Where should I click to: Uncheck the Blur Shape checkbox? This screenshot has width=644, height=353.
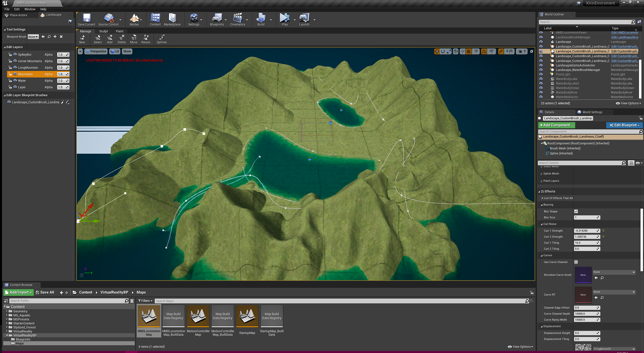[x=576, y=212]
